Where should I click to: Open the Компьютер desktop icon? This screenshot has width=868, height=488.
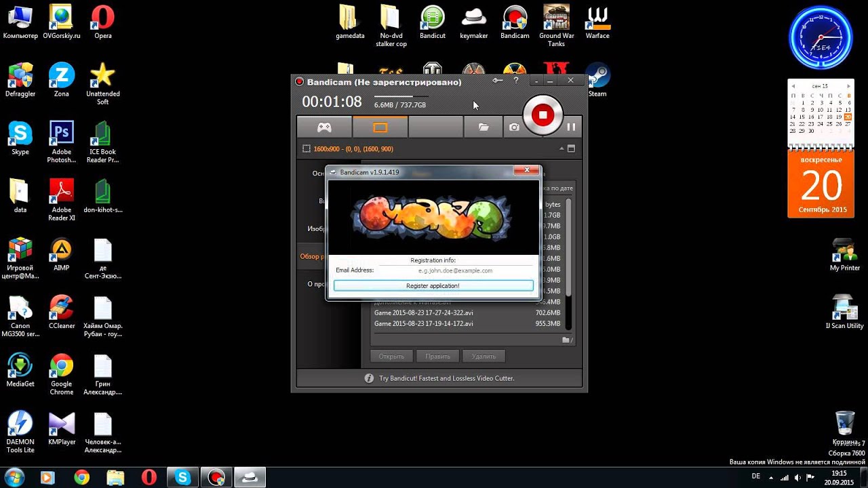pyautogui.click(x=20, y=22)
